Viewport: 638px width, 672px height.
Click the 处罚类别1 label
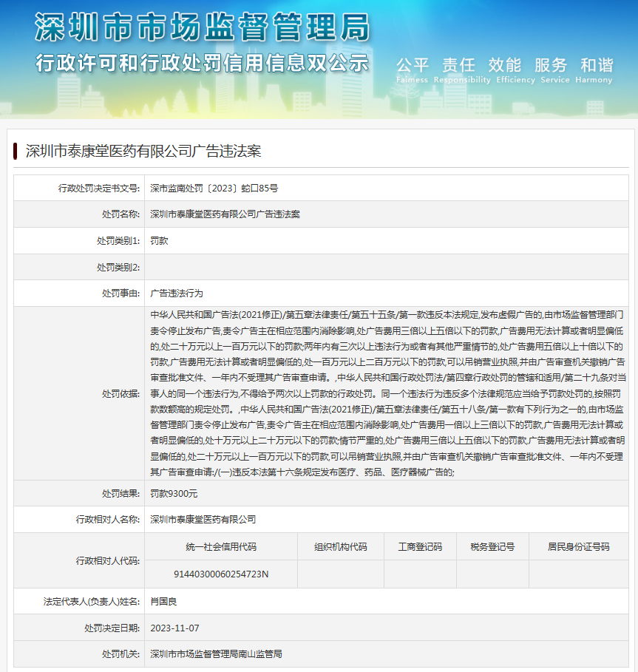pos(118,241)
